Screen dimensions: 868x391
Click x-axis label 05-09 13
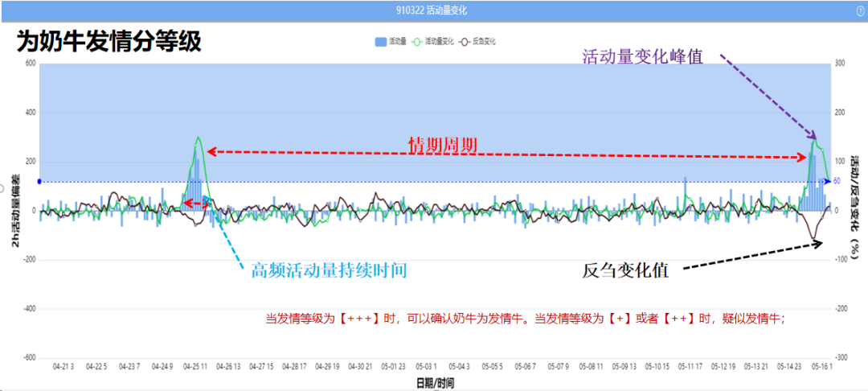(624, 367)
